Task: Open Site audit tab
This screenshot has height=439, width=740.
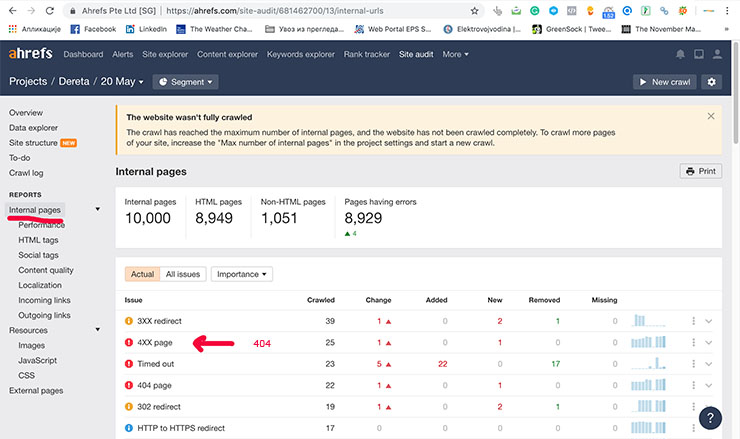Action: click(x=416, y=54)
